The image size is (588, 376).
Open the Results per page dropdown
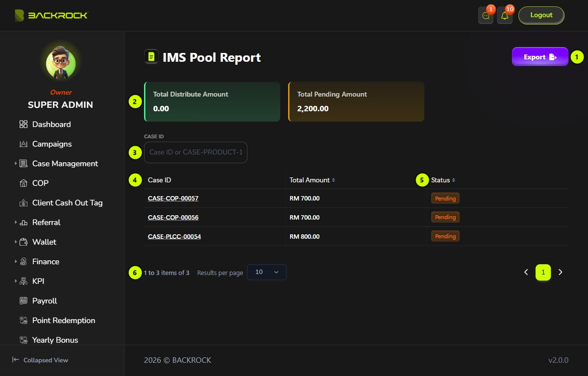(x=267, y=272)
